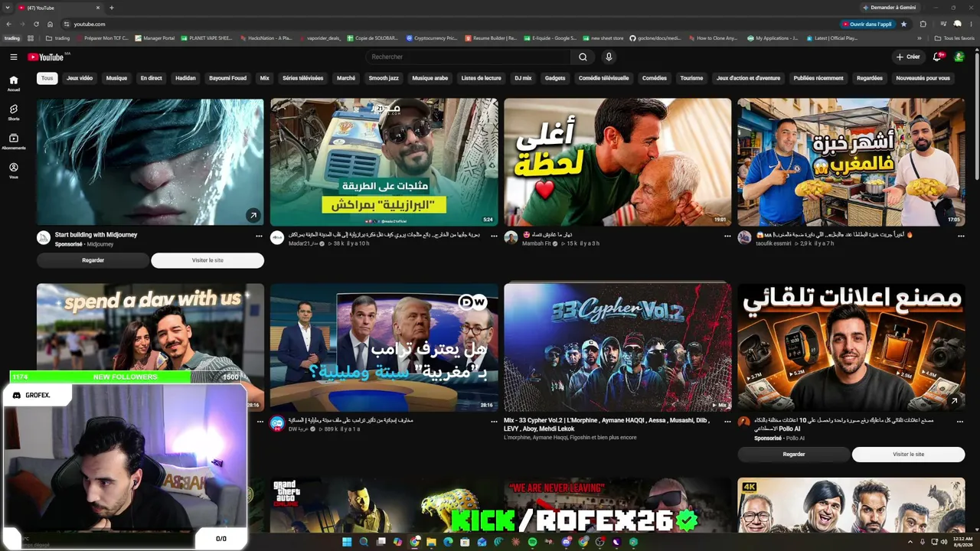980x551 pixels.
Task: Open YouTube notifications bell
Action: tap(938, 57)
